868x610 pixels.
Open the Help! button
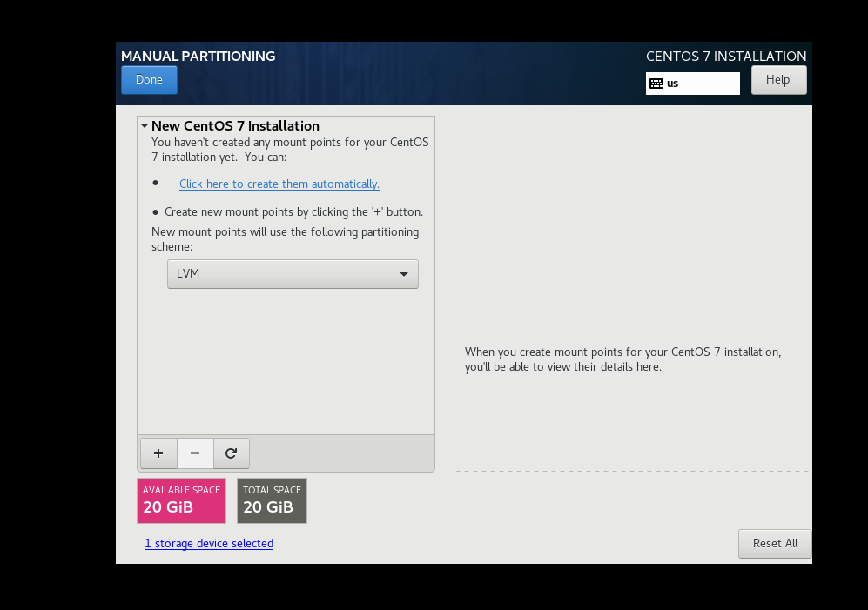(x=778, y=80)
